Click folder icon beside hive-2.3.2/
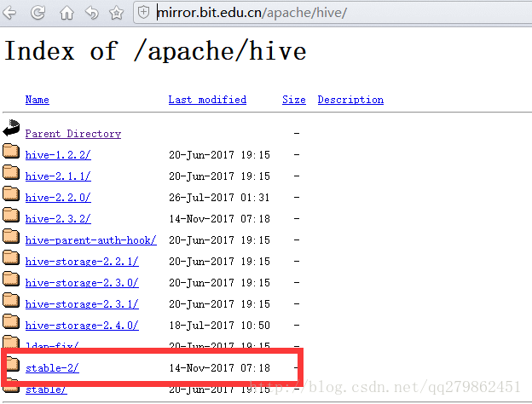The height and width of the screenshot is (404, 532). point(11,215)
